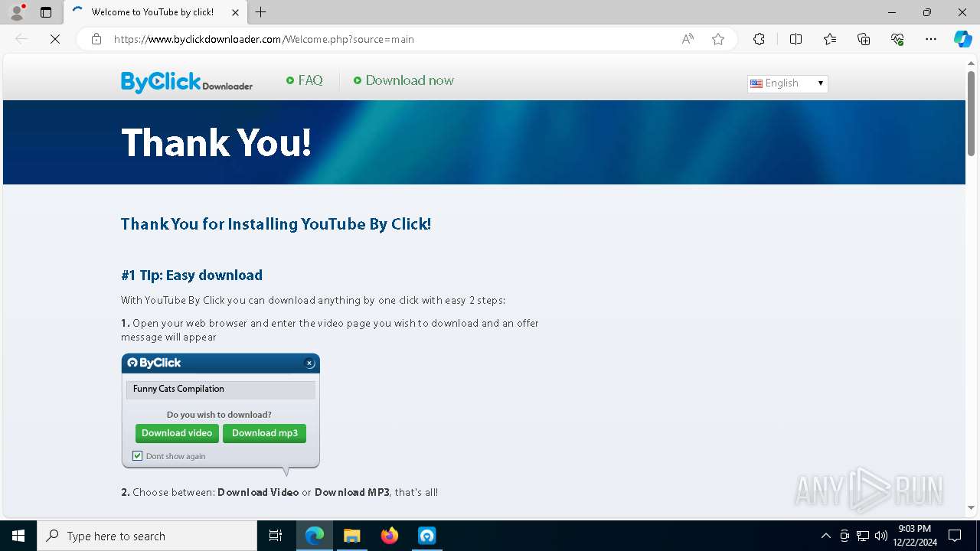Toggle the Dont show again checkbox
The height and width of the screenshot is (551, 980).
138,456
